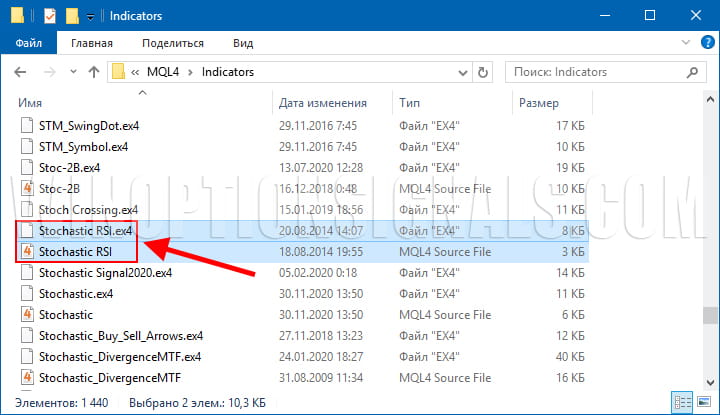Open the recent locations dropdown by the forward arrow
This screenshot has width=720, height=415.
pyautogui.click(x=71, y=72)
